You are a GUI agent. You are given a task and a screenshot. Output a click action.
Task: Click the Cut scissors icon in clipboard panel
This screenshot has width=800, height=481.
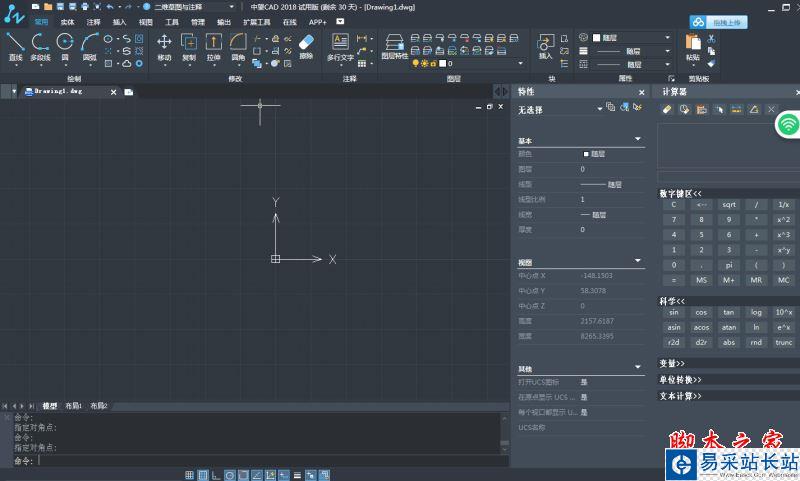[711, 39]
